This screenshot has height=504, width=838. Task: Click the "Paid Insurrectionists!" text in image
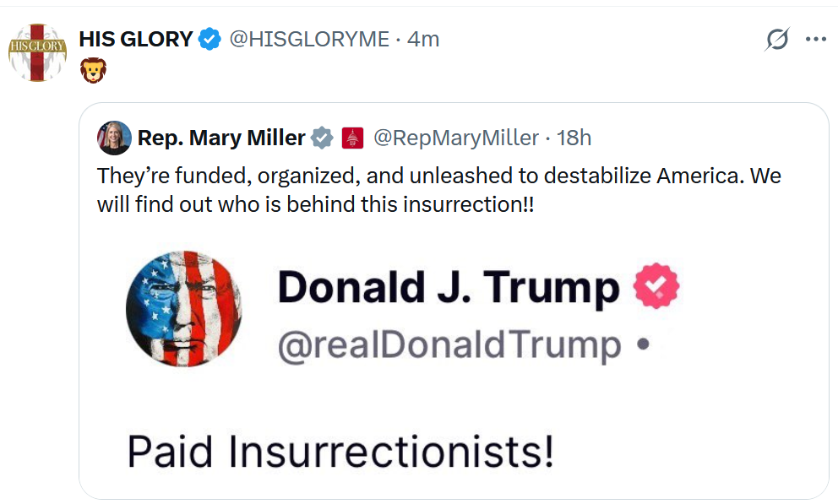[x=340, y=452]
